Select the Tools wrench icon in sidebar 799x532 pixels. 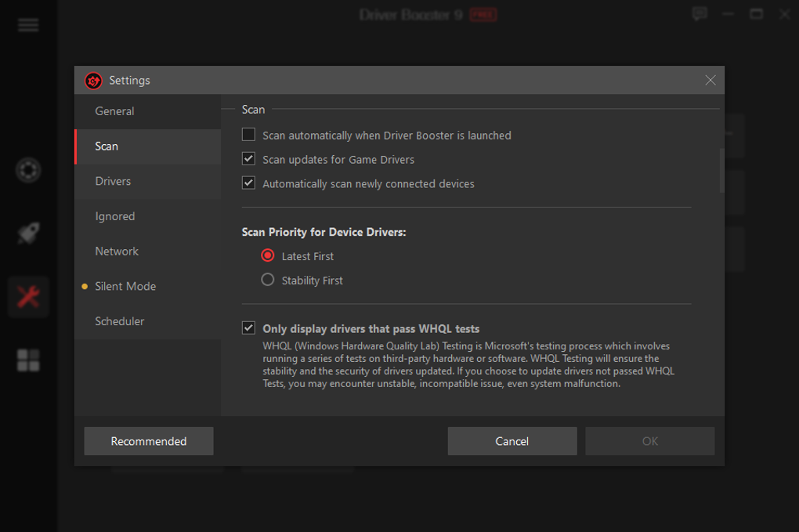[28, 297]
